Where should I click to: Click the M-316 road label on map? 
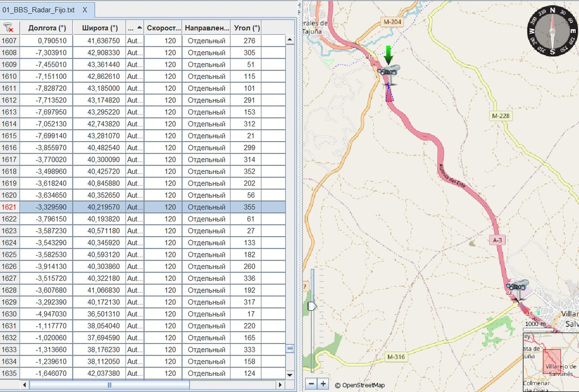pos(396,357)
